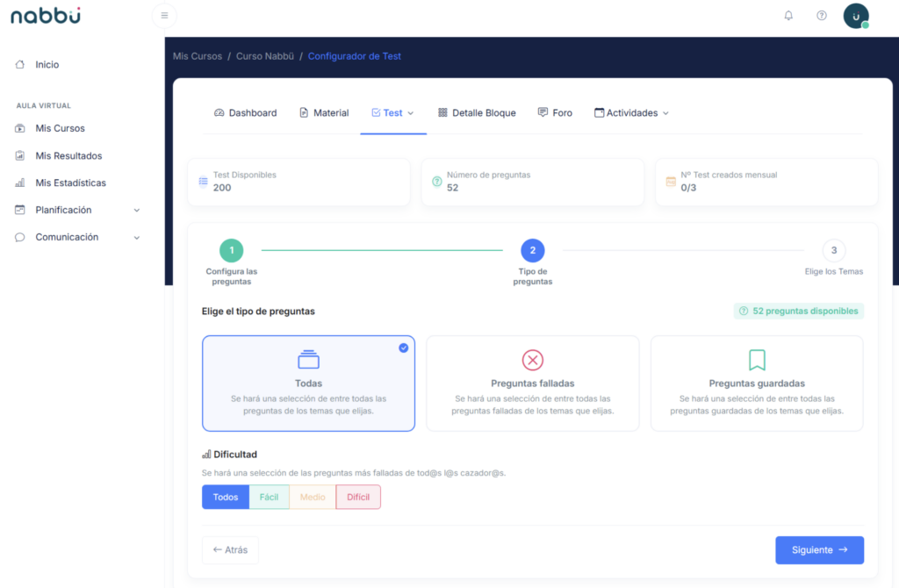The image size is (899, 588).
Task: Click the Mis Estadísticas chart icon
Action: (x=20, y=183)
